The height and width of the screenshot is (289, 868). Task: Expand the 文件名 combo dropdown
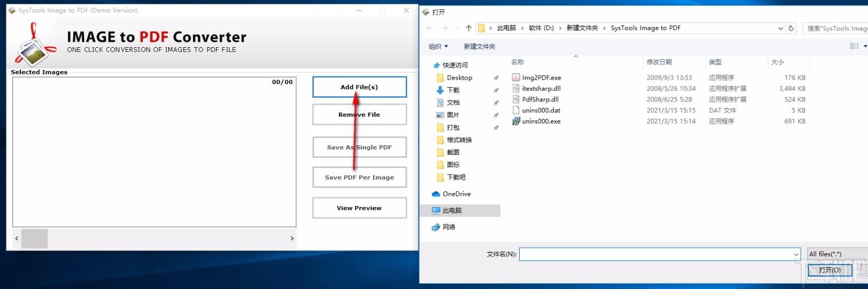click(796, 254)
